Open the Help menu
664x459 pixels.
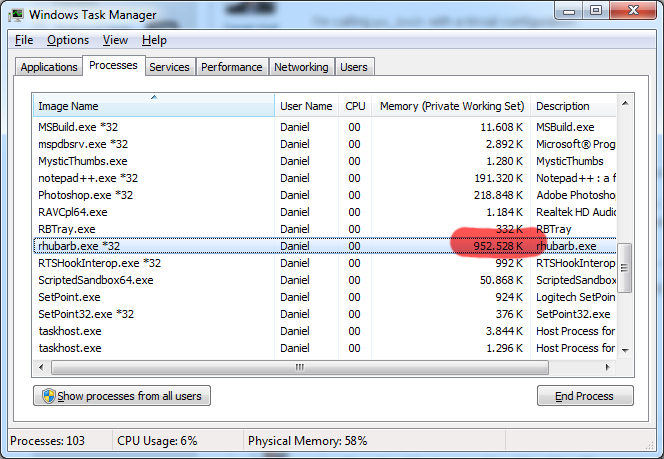pos(154,40)
